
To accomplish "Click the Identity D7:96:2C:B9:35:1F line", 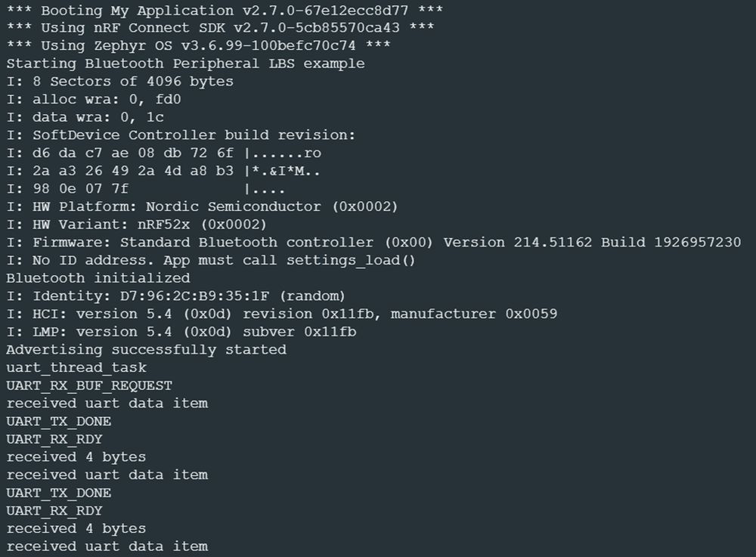I will (x=176, y=296).
